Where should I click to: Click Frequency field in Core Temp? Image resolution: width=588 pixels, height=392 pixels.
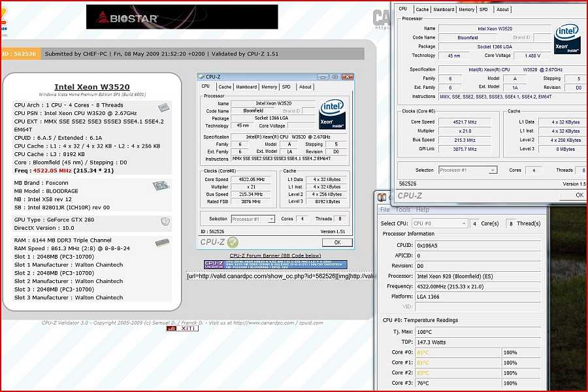[x=478, y=287]
